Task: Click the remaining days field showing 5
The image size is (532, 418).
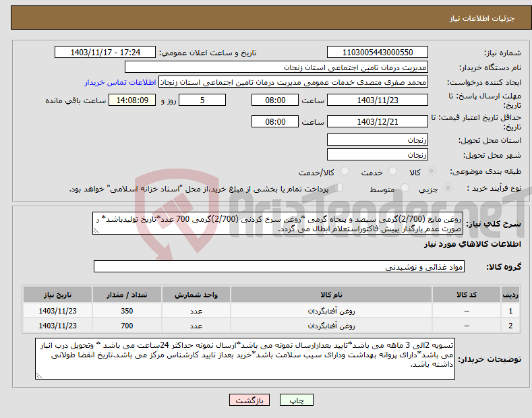Action: pos(202,100)
